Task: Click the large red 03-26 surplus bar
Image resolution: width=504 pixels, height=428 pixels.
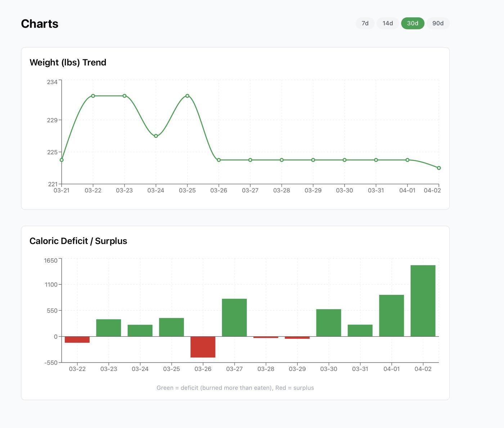Action: 203,347
